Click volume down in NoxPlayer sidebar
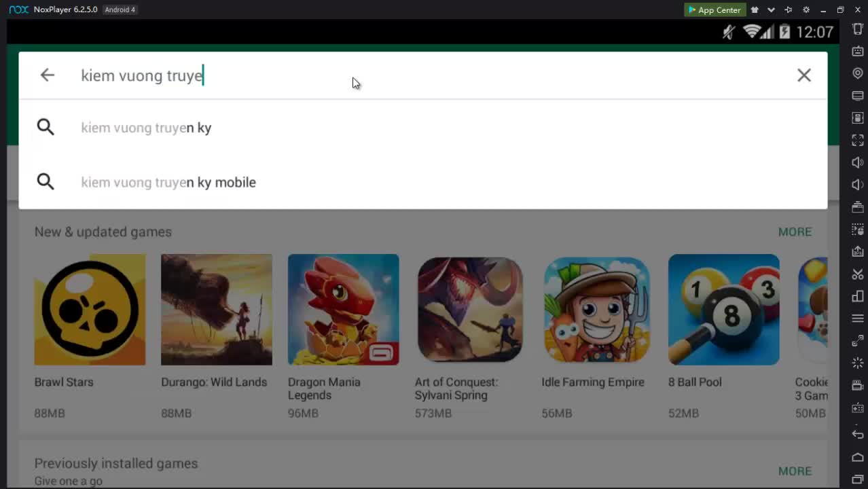Image resolution: width=868 pixels, height=489 pixels. point(858,185)
